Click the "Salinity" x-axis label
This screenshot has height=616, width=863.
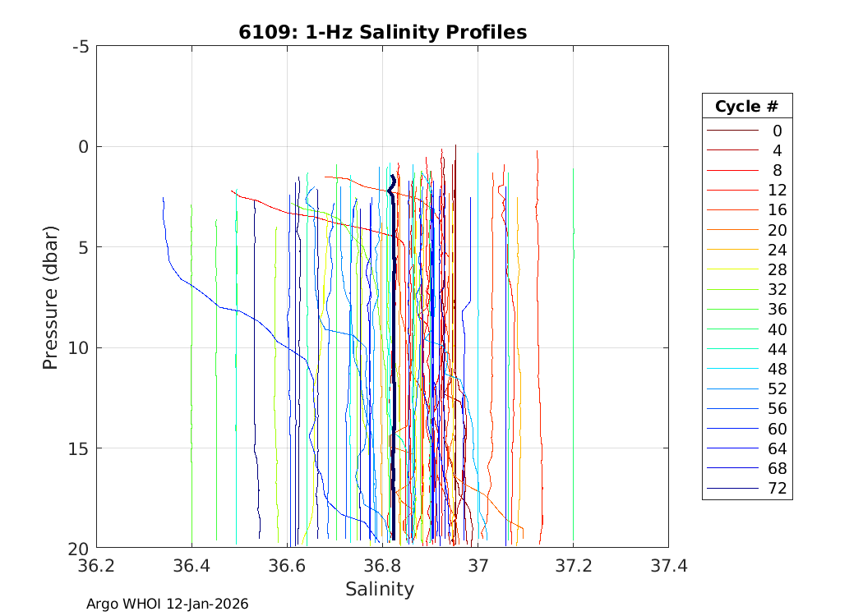coord(380,589)
